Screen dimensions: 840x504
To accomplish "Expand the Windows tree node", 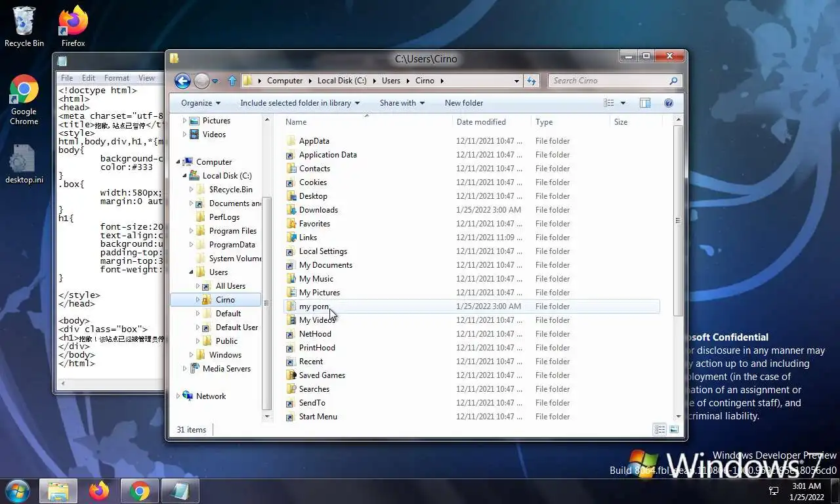I will click(x=191, y=355).
